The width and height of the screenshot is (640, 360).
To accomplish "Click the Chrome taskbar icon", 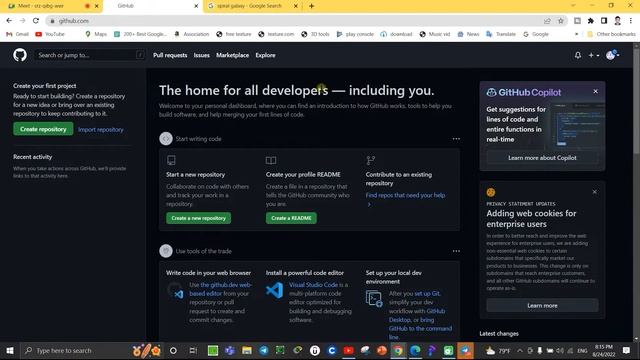I will [398, 351].
